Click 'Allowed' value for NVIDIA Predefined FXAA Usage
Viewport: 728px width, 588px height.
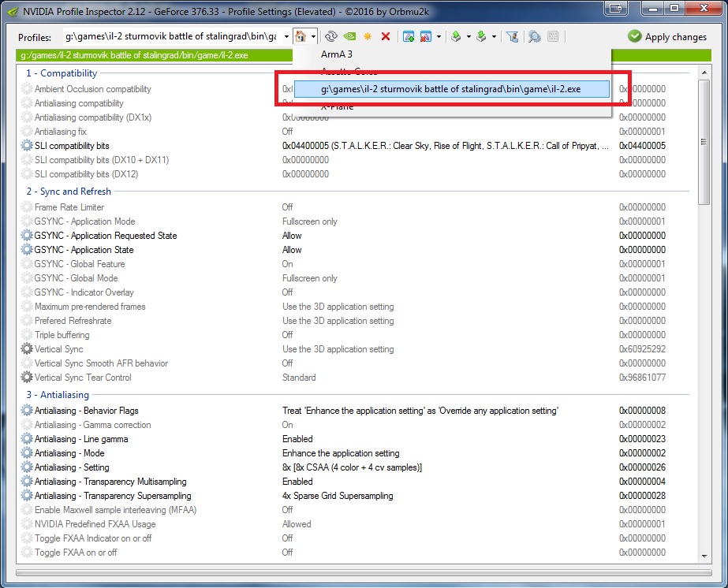(x=297, y=524)
